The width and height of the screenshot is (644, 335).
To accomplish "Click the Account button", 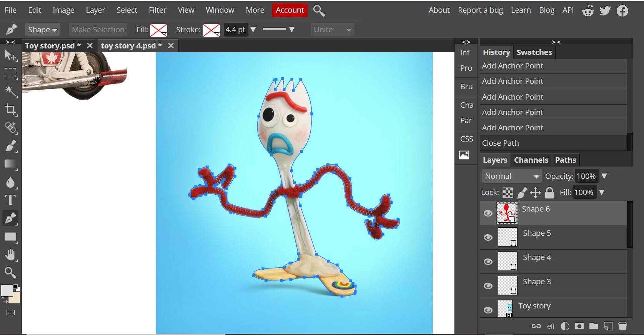I will 290,10.
